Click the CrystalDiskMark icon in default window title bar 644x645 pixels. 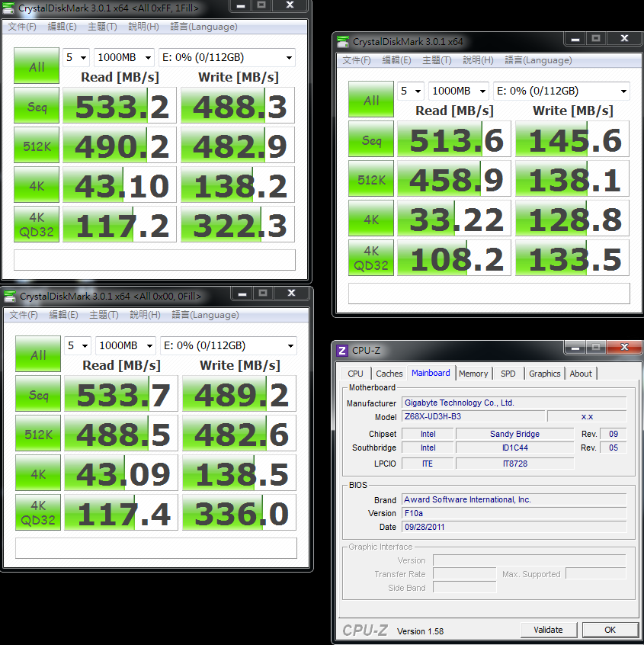[x=343, y=41]
